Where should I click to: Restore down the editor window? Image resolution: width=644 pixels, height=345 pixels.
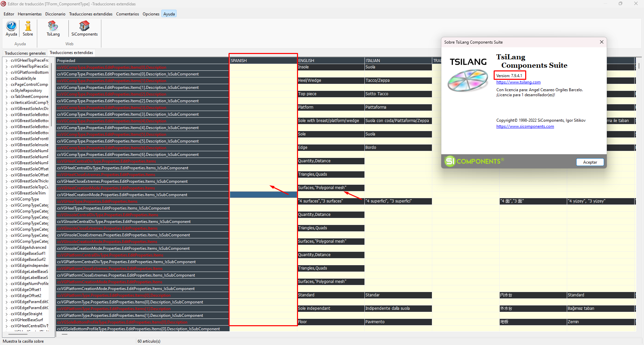[x=620, y=4]
